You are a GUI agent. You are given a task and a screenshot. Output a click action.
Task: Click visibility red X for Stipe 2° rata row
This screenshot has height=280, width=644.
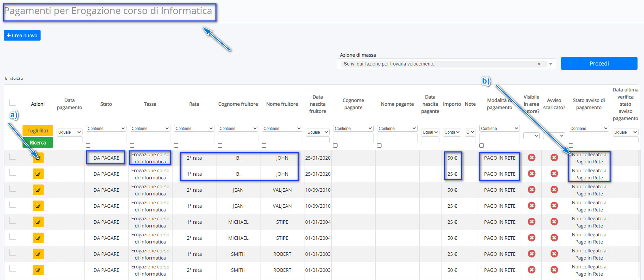point(531,238)
